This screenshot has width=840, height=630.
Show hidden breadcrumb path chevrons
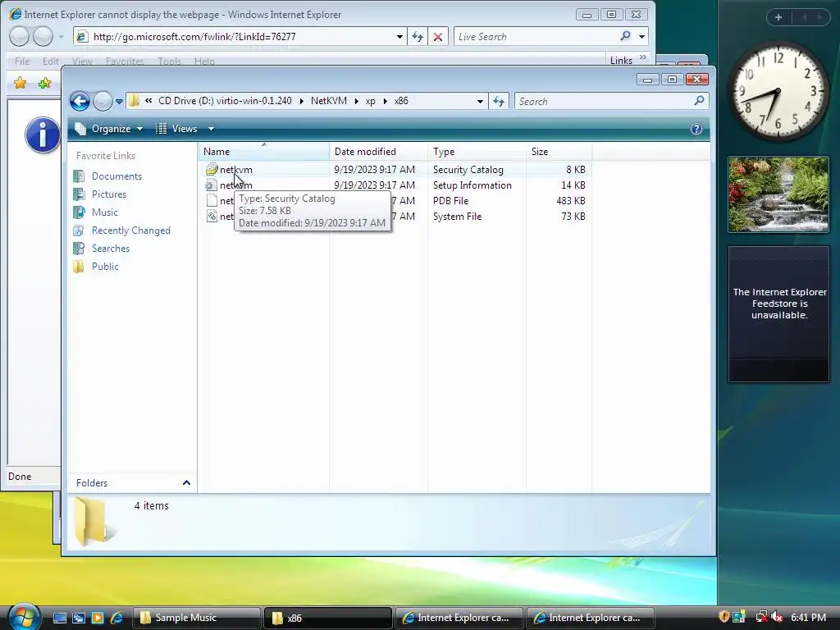(x=148, y=101)
